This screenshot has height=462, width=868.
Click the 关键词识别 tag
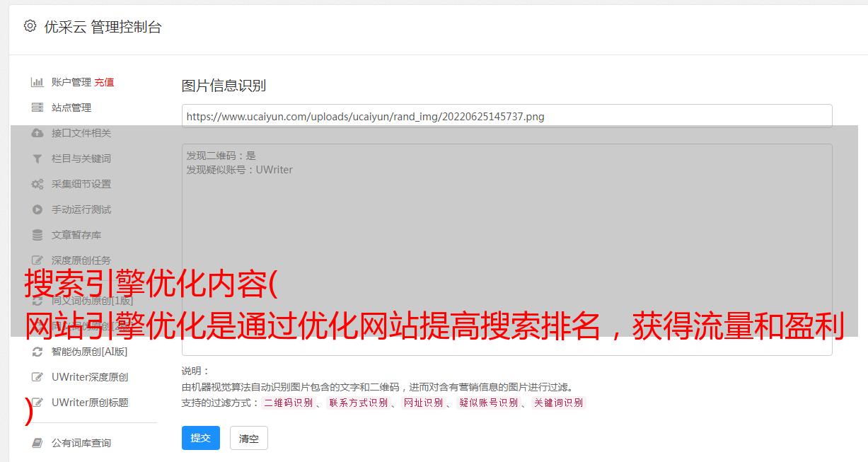558,403
